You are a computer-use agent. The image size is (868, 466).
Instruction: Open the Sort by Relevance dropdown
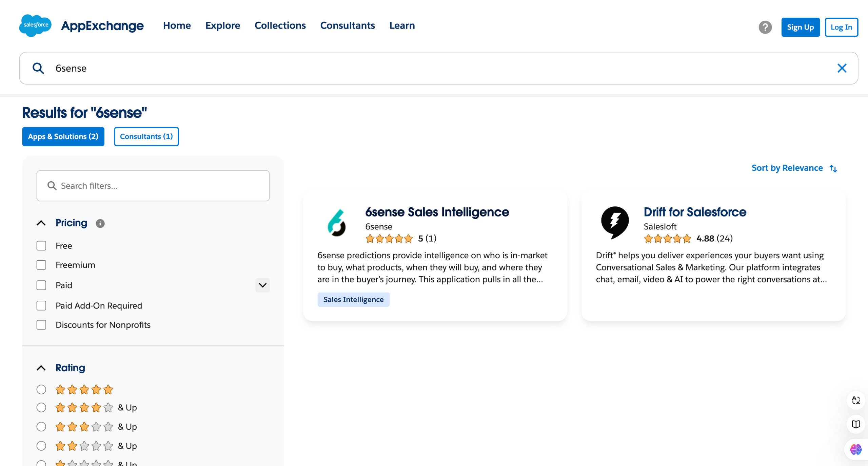tap(794, 168)
